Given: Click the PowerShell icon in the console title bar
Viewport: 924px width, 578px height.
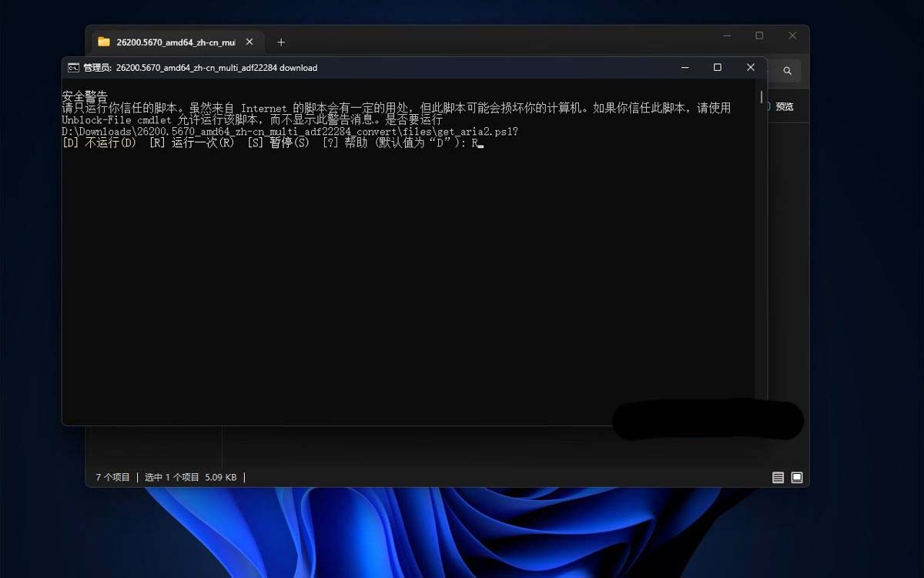Looking at the screenshot, I should pos(72,68).
